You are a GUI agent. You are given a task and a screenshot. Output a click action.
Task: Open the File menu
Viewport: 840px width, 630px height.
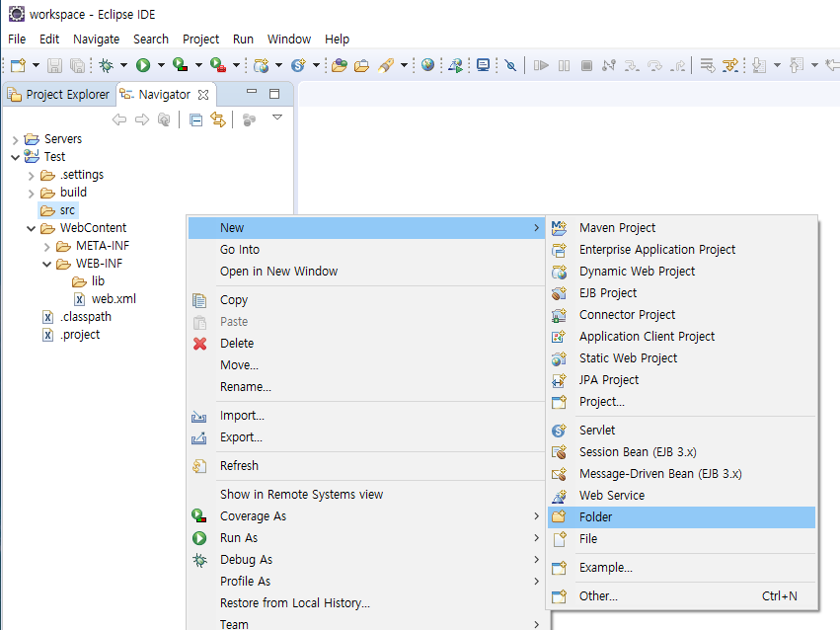point(17,39)
